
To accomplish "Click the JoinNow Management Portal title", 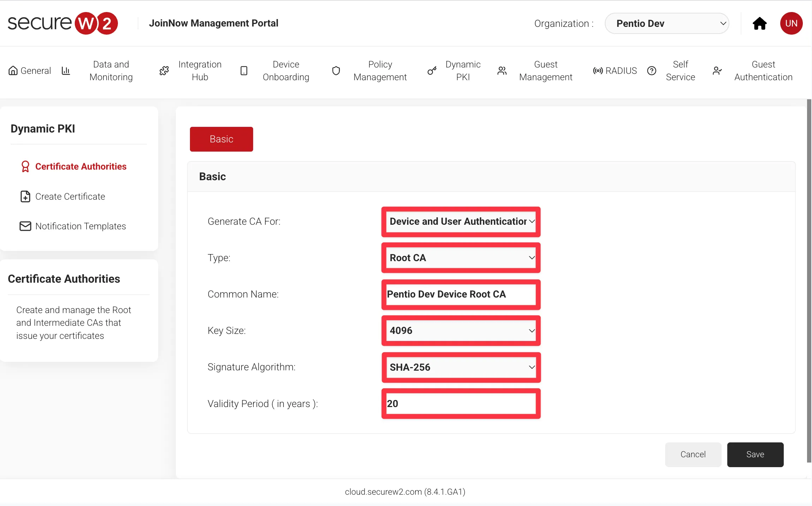I will pos(214,23).
